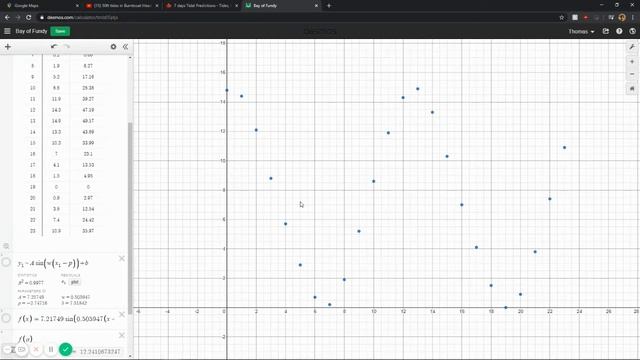
Task: Click the recorder webcam icon
Action: (x=22, y=349)
